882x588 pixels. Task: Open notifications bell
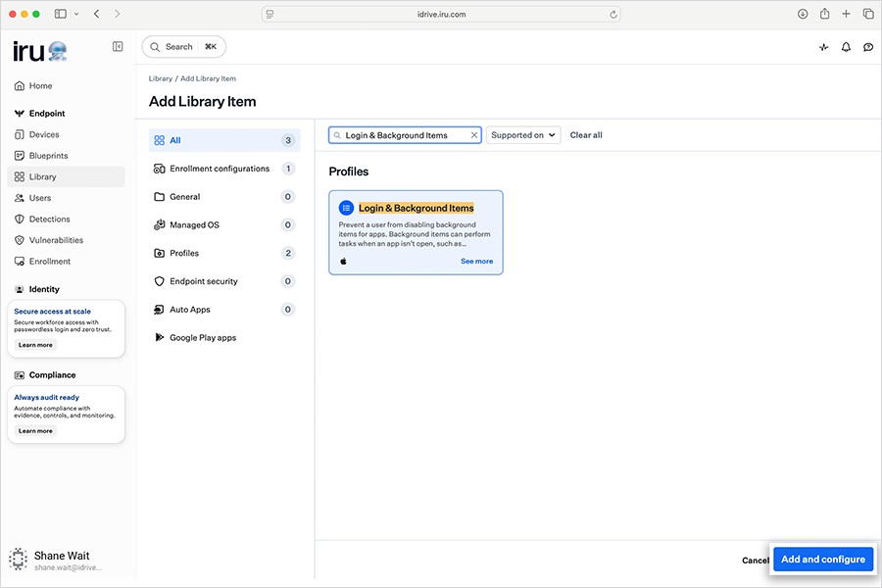click(846, 47)
